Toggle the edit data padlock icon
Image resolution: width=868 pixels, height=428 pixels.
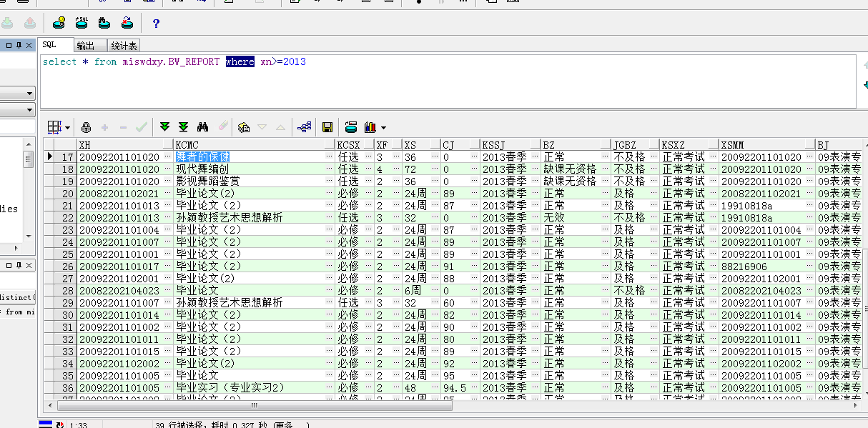[x=86, y=127]
